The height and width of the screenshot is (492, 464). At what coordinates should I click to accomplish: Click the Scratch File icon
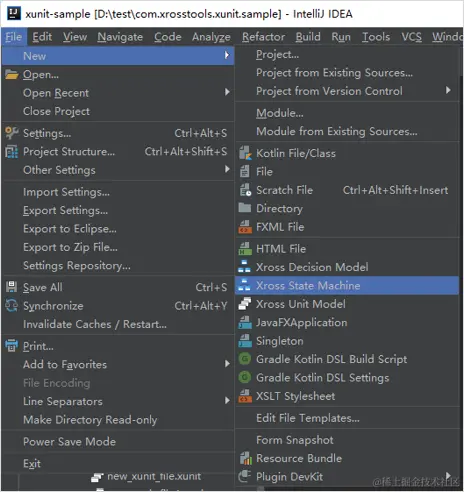click(x=245, y=190)
